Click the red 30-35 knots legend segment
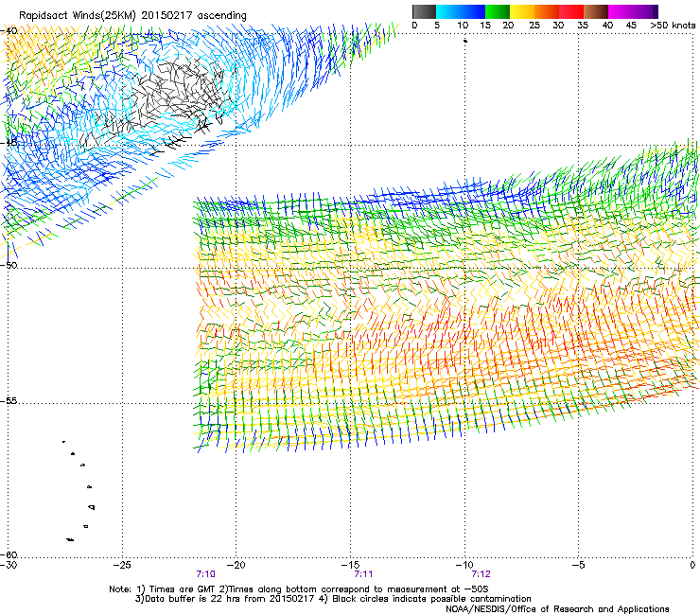 571,11
